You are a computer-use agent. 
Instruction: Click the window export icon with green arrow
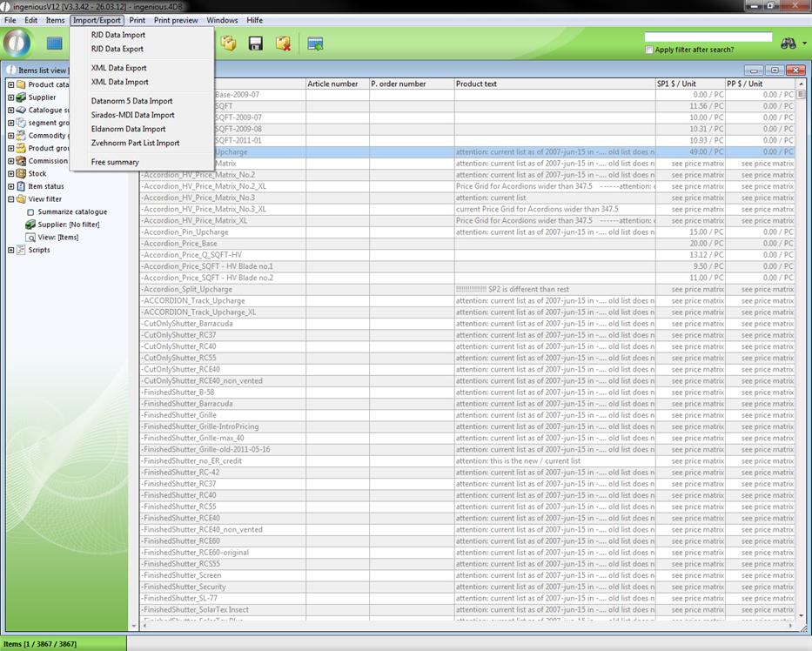(315, 44)
